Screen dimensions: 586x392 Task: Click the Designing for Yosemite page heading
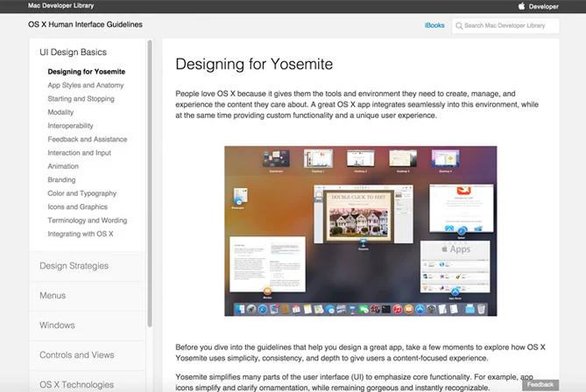254,64
